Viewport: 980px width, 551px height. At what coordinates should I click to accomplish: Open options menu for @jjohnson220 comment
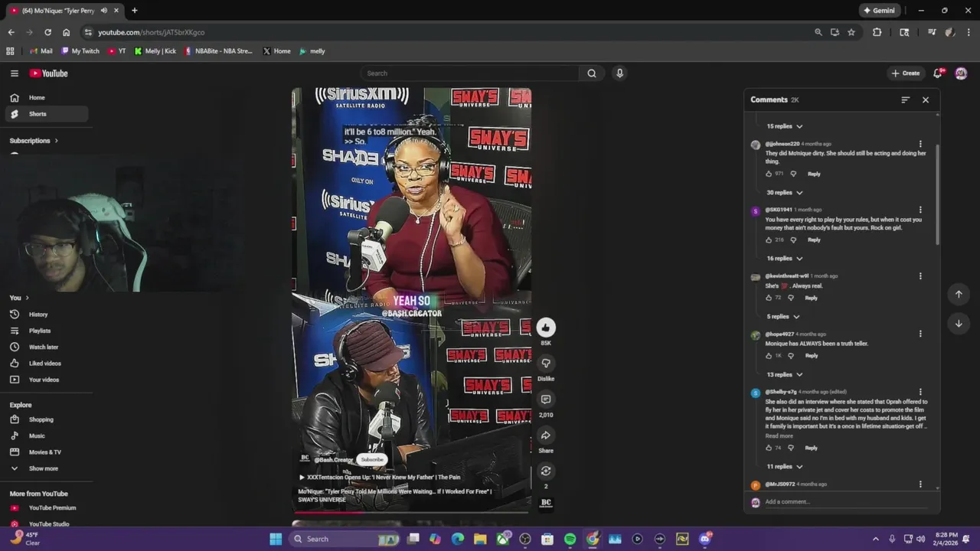tap(920, 144)
